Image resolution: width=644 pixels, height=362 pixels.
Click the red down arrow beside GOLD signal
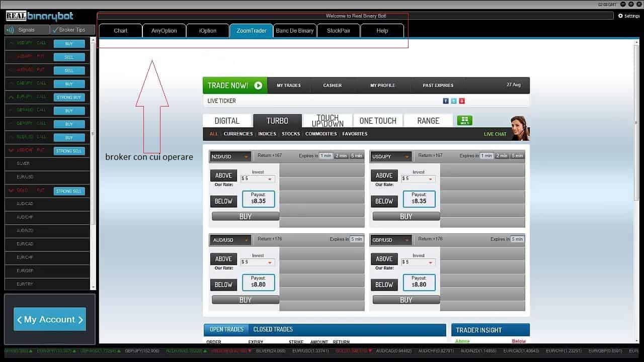click(12, 191)
